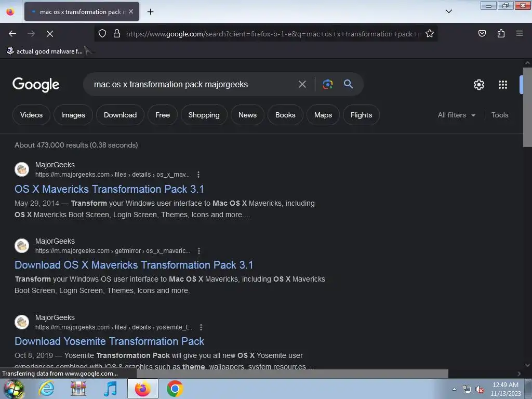The height and width of the screenshot is (399, 532).
Task: Open the Google apps grid
Action: [503, 85]
